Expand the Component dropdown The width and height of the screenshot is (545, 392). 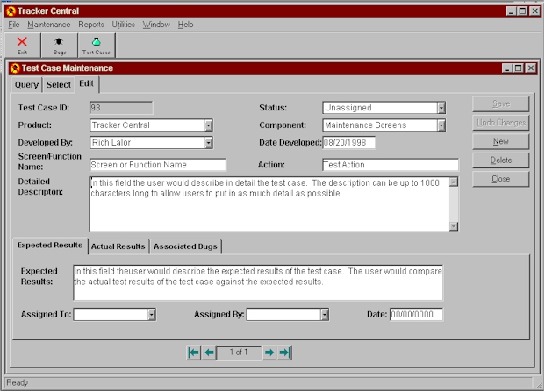pos(441,125)
